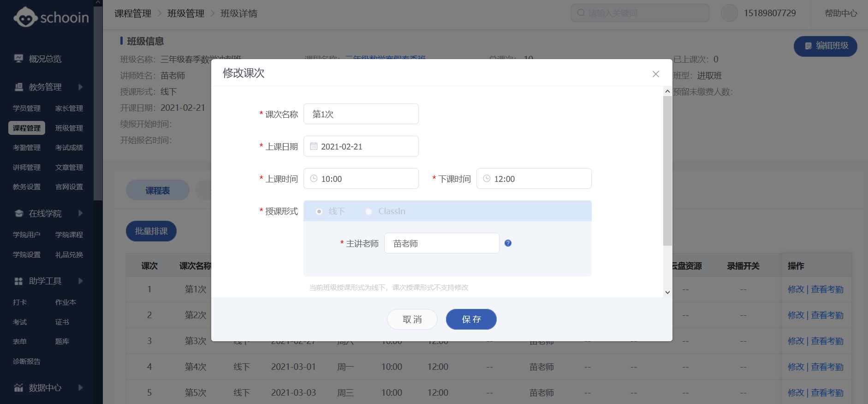Click clock icon in 下课时间 field
The height and width of the screenshot is (404, 868).
point(487,179)
